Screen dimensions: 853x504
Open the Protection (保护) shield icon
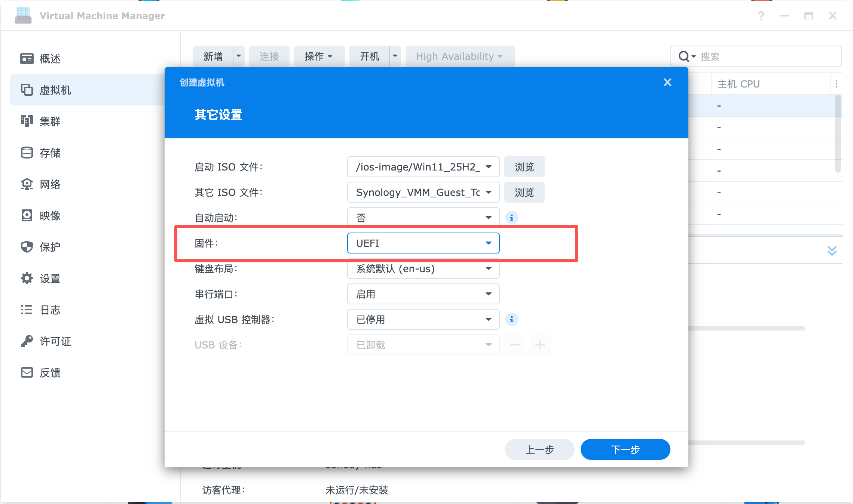[x=27, y=247]
